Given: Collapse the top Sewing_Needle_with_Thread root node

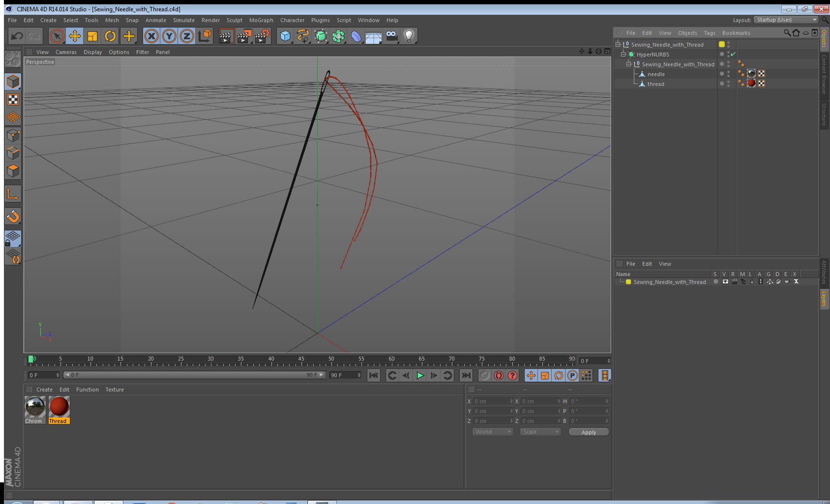Looking at the screenshot, I should (x=618, y=44).
